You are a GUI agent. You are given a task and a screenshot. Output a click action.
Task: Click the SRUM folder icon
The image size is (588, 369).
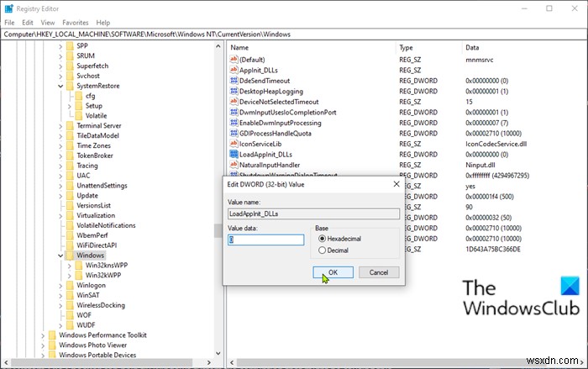tap(70, 55)
